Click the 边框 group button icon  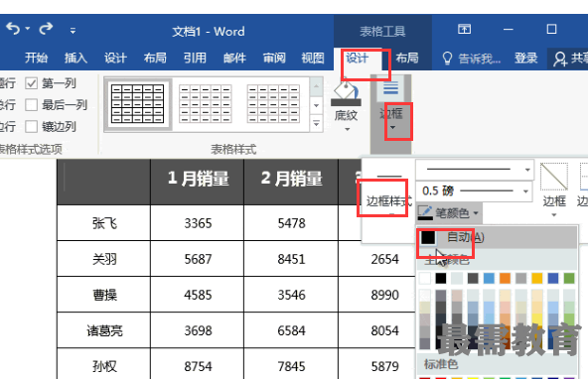point(390,88)
